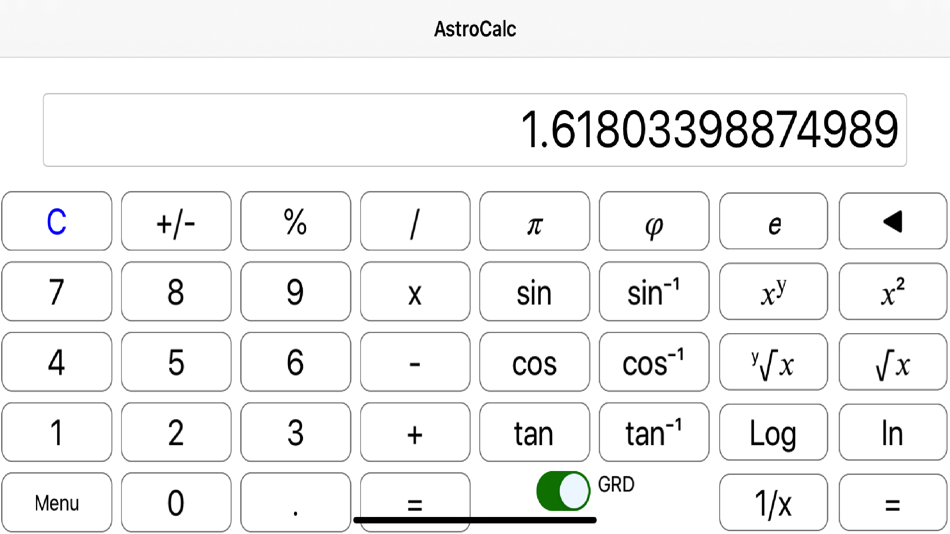950x534 pixels.
Task: Clear the display with the C key
Action: [x=56, y=221]
